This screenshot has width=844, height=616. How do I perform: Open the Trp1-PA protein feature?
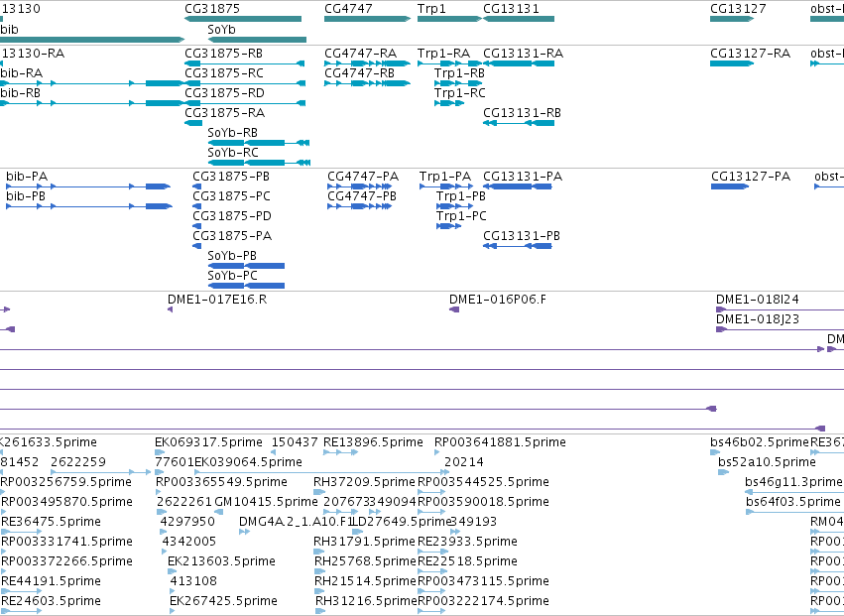445,177
